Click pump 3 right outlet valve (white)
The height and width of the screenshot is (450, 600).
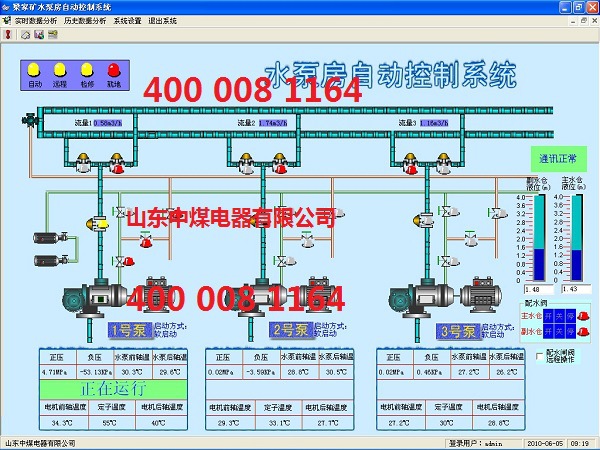pyautogui.click(x=443, y=163)
